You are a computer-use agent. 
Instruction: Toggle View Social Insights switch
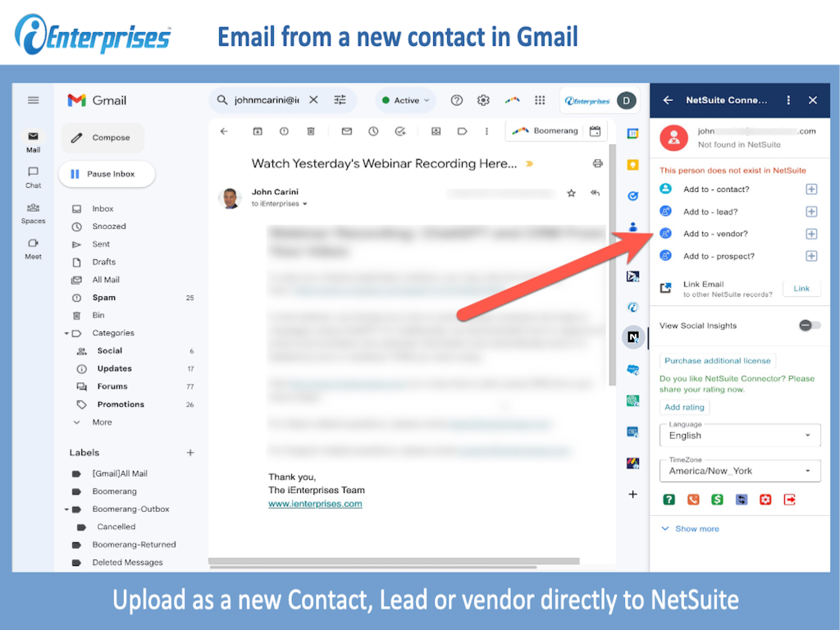[810, 325]
